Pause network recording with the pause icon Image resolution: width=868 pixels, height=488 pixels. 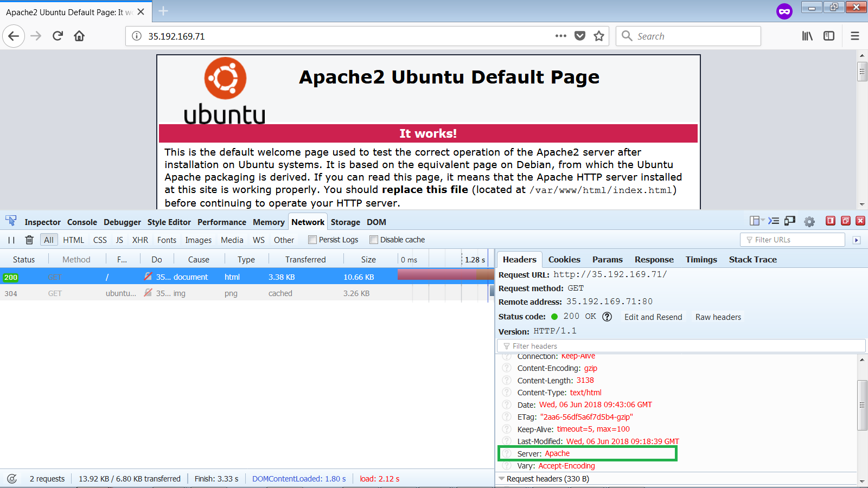click(11, 240)
